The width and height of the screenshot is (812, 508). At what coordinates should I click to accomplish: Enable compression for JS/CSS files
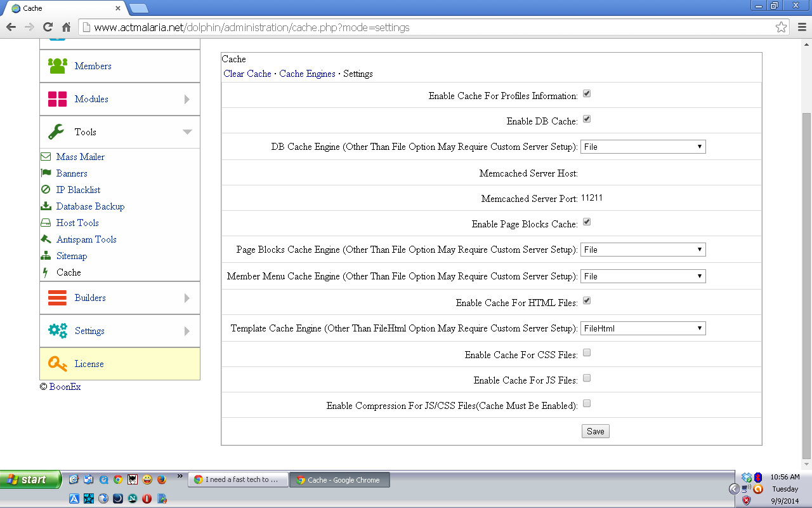[x=587, y=404]
